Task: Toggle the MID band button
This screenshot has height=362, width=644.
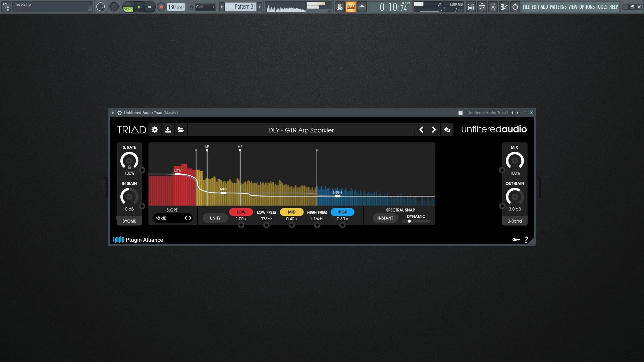Action: 291,212
